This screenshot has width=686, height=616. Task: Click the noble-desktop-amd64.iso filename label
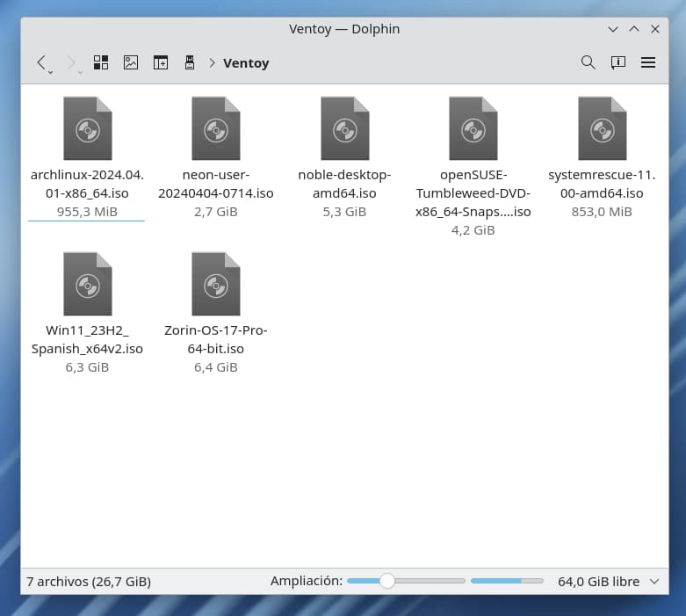344,184
